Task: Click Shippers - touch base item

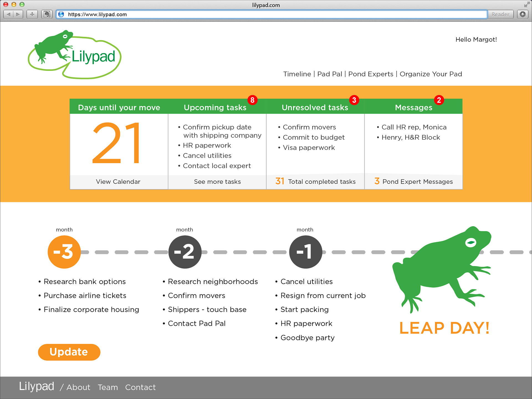Action: 207,310
